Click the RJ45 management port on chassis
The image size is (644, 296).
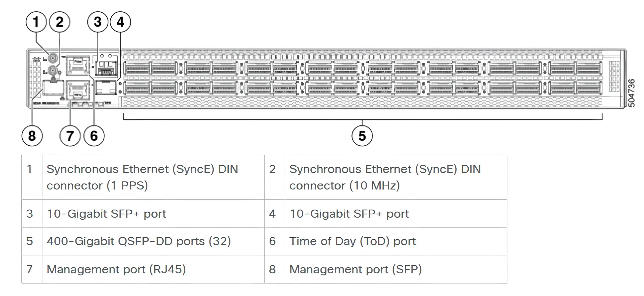[x=78, y=90]
